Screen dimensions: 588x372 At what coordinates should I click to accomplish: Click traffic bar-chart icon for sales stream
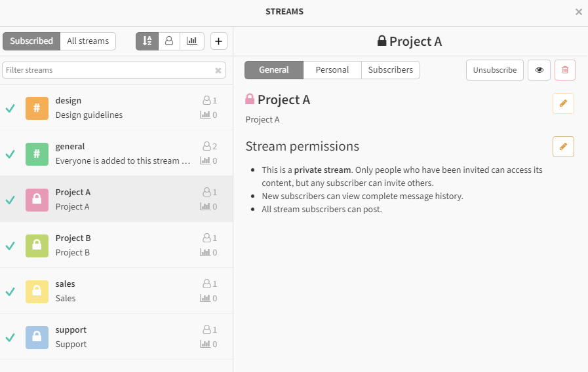coord(205,298)
